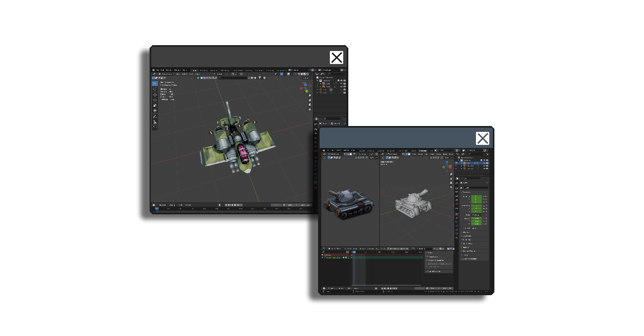The width and height of the screenshot is (644, 336).
Task: Expand Delta Transform panel
Action: pyautogui.click(x=470, y=228)
